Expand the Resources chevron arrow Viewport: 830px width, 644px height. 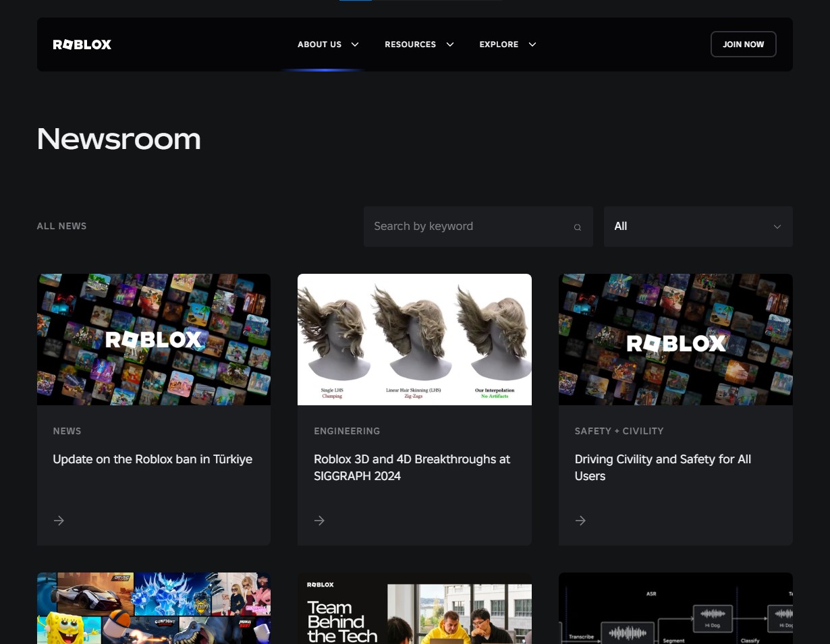coord(450,45)
